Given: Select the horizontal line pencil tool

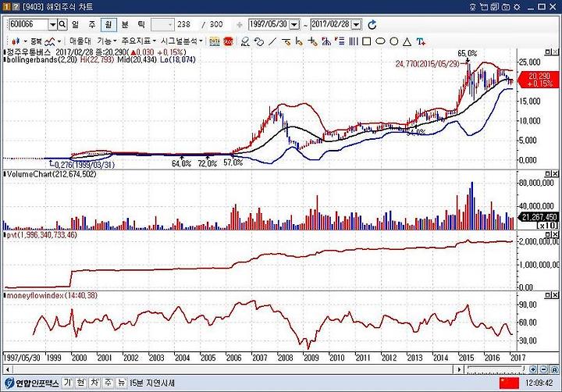Looking at the screenshot, I should click(x=286, y=41).
